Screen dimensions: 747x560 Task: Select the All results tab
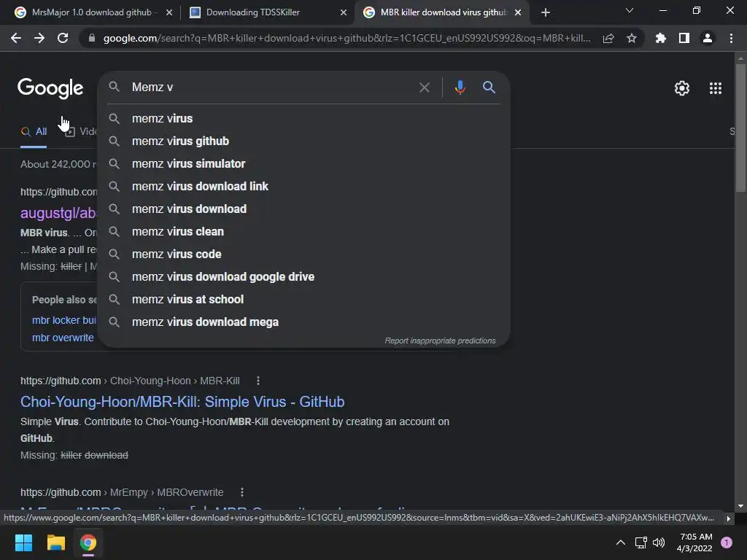[34, 131]
